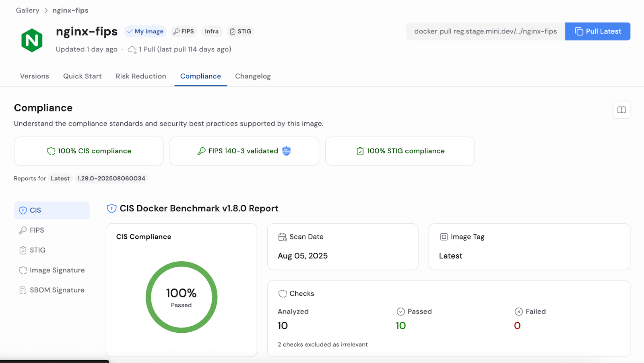The width and height of the screenshot is (644, 363).
Task: Click the chevron in the Gallery breadcrumb
Action: [x=46, y=10]
